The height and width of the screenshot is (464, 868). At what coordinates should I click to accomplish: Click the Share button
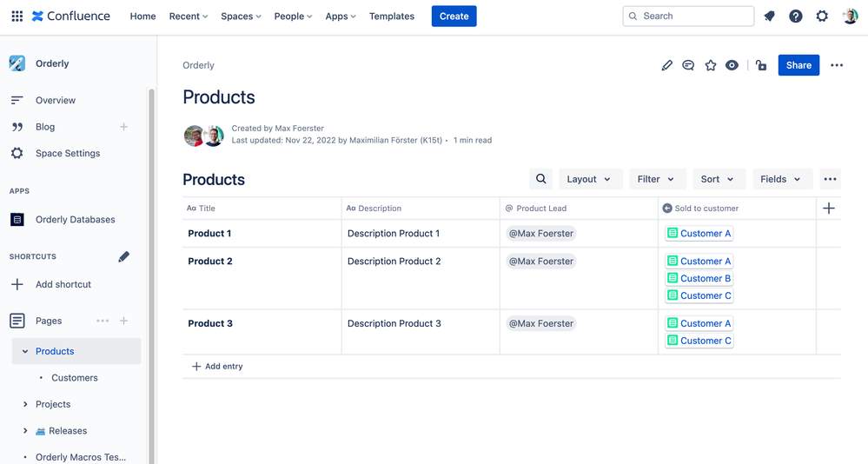coord(798,65)
